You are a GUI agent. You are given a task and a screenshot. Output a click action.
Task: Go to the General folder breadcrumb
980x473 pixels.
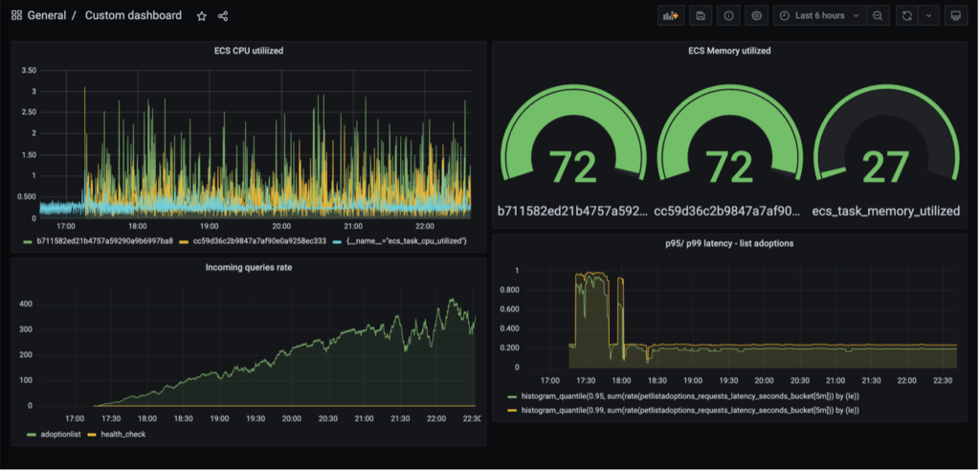(46, 15)
